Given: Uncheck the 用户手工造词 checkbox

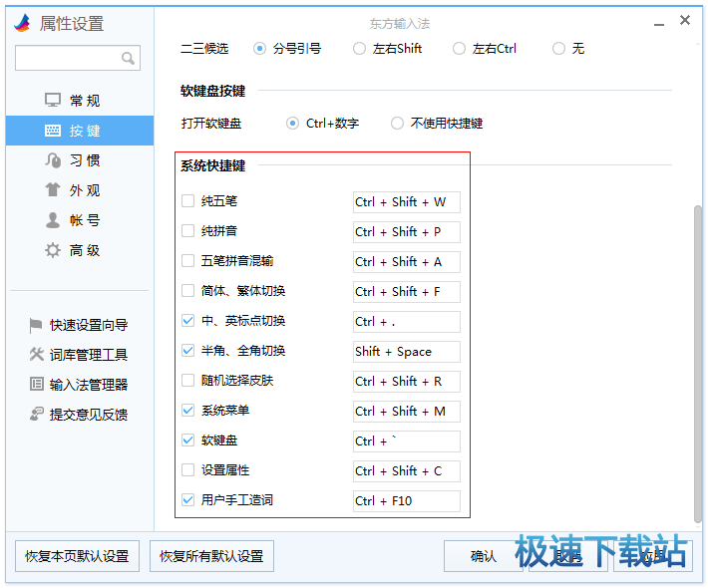Looking at the screenshot, I should [x=187, y=500].
